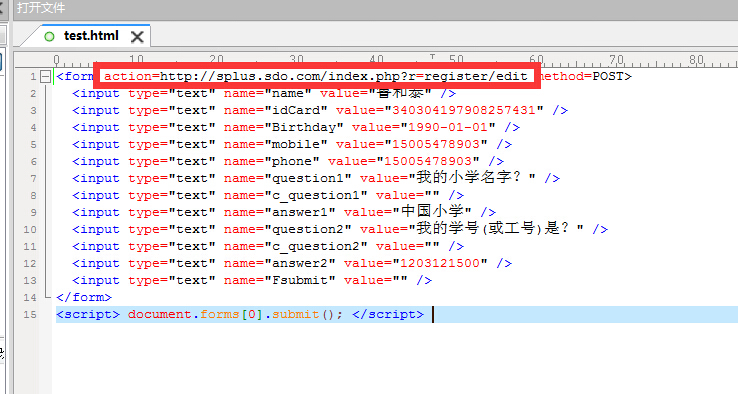Click line number 9 in the gutter

pyautogui.click(x=33, y=212)
